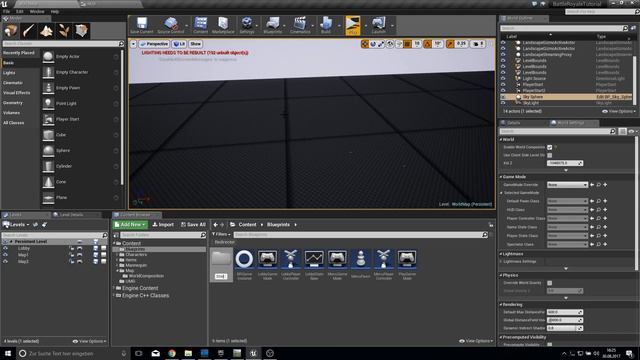Open the Settings toolbar icon
Image resolution: width=640 pixels, height=360 pixels.
click(x=247, y=25)
